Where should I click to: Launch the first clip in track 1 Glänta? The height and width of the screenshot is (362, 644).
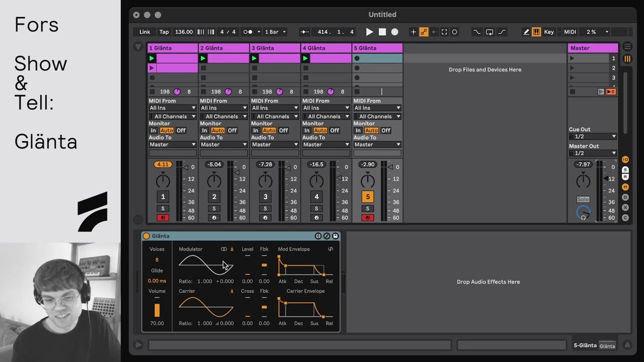tap(152, 58)
